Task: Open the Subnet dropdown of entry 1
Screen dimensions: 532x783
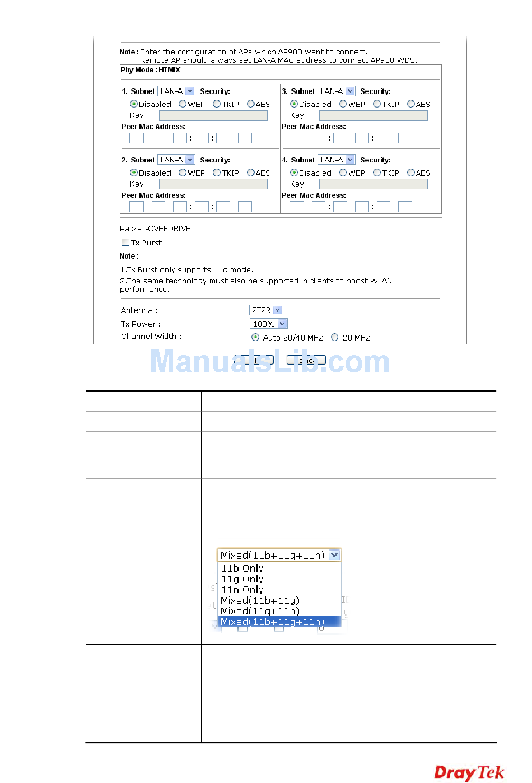Action: (176, 91)
